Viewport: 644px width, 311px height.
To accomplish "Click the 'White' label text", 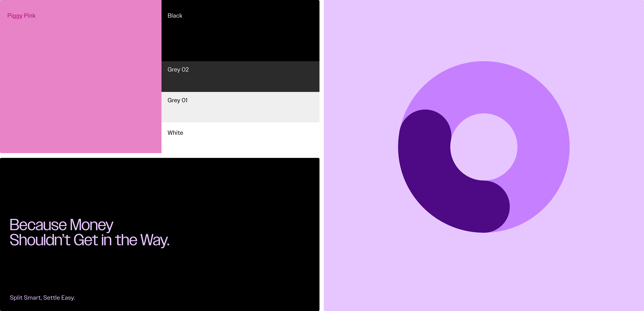I will click(x=175, y=133).
